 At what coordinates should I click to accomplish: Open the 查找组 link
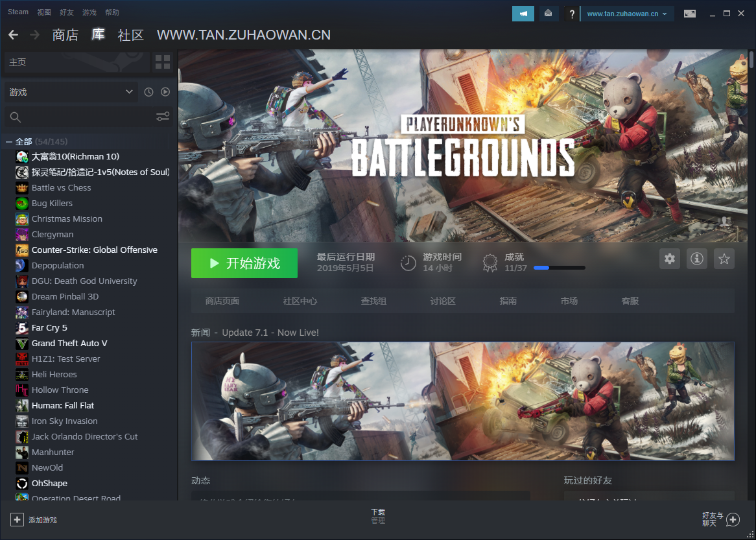[x=373, y=301]
